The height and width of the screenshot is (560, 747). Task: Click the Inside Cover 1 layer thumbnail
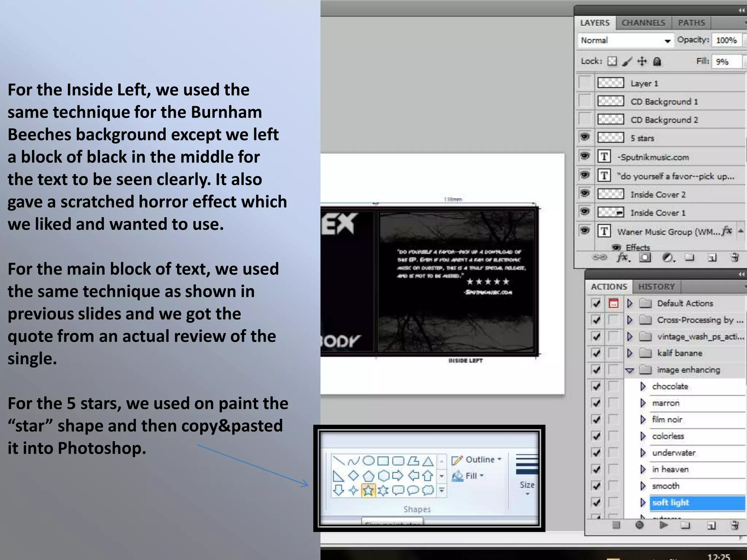pyautogui.click(x=611, y=212)
